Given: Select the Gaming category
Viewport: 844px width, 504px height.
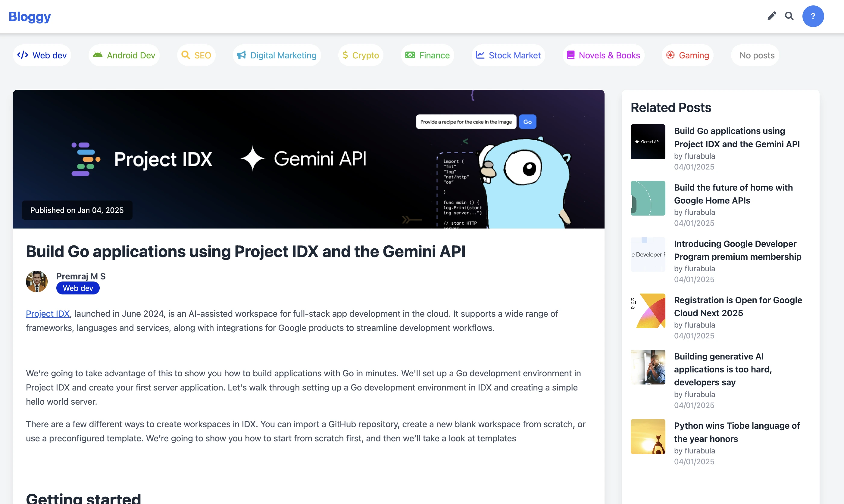Looking at the screenshot, I should tap(687, 55).
